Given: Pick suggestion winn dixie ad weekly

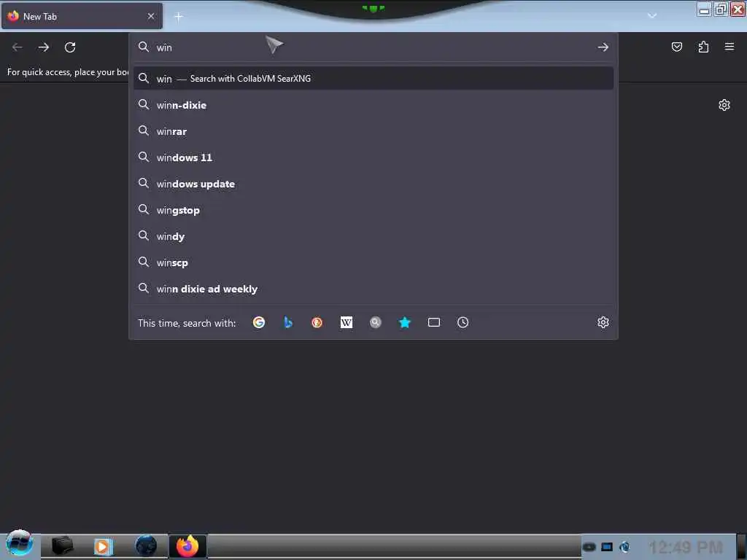Looking at the screenshot, I should [373, 289].
